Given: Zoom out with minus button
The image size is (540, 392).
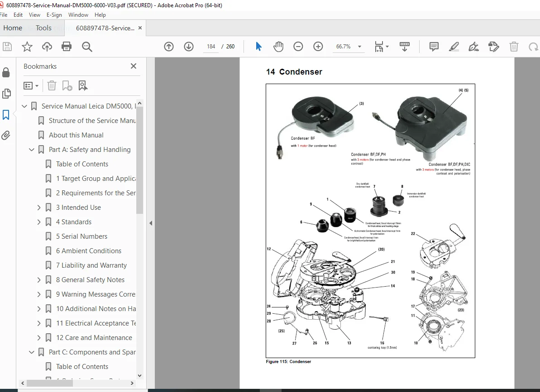Looking at the screenshot, I should (x=298, y=47).
